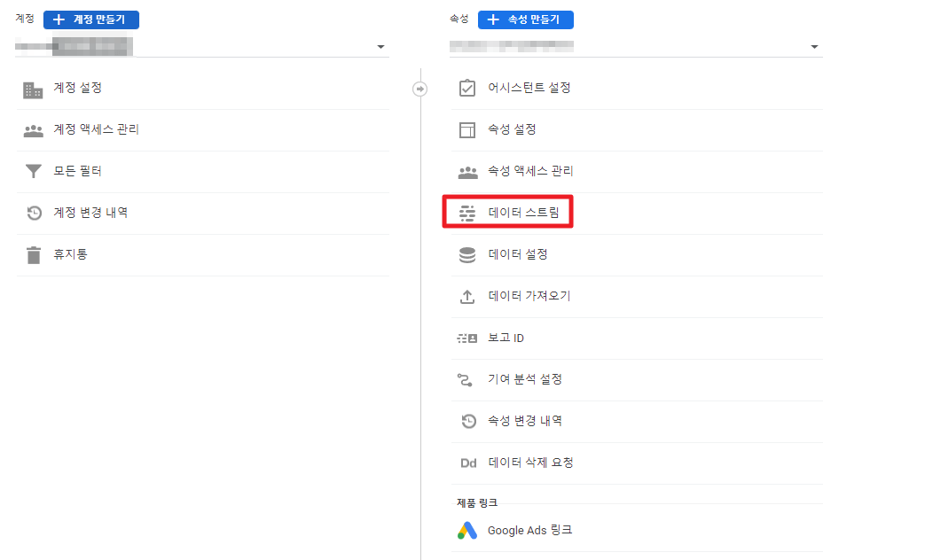Select the Data Settings (데이터 설정) database icon
Screen dimensions: 925x560
coord(468,255)
